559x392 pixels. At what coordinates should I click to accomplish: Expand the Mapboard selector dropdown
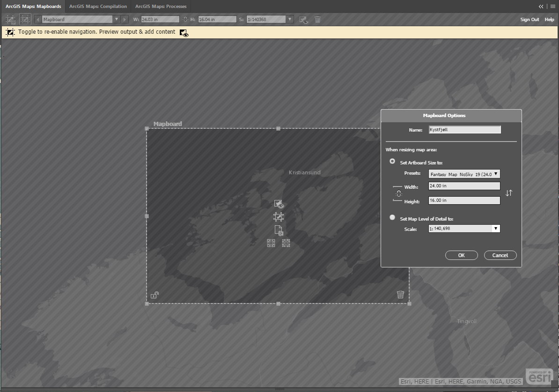[x=116, y=19]
